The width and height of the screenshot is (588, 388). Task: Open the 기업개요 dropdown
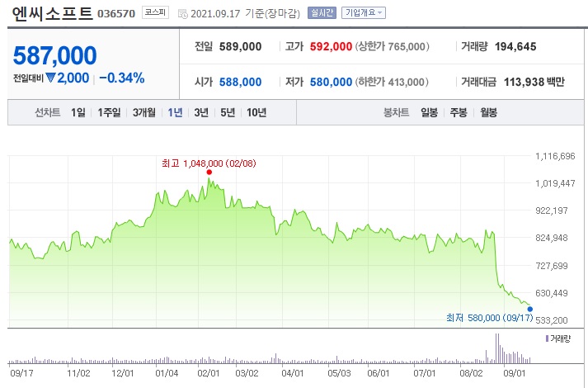364,12
